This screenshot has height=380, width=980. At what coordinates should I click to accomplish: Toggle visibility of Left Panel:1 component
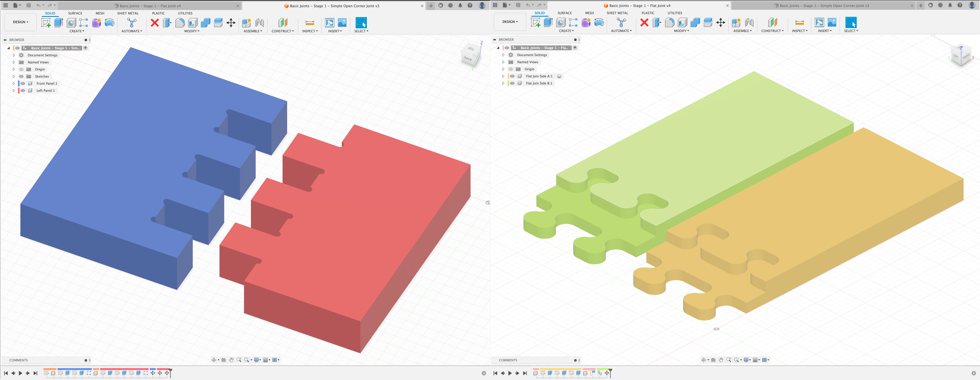pos(23,90)
